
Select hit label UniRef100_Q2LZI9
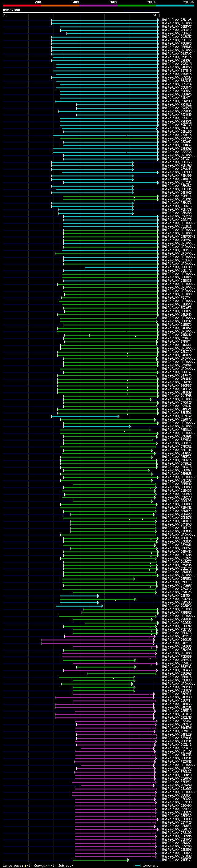176,351
